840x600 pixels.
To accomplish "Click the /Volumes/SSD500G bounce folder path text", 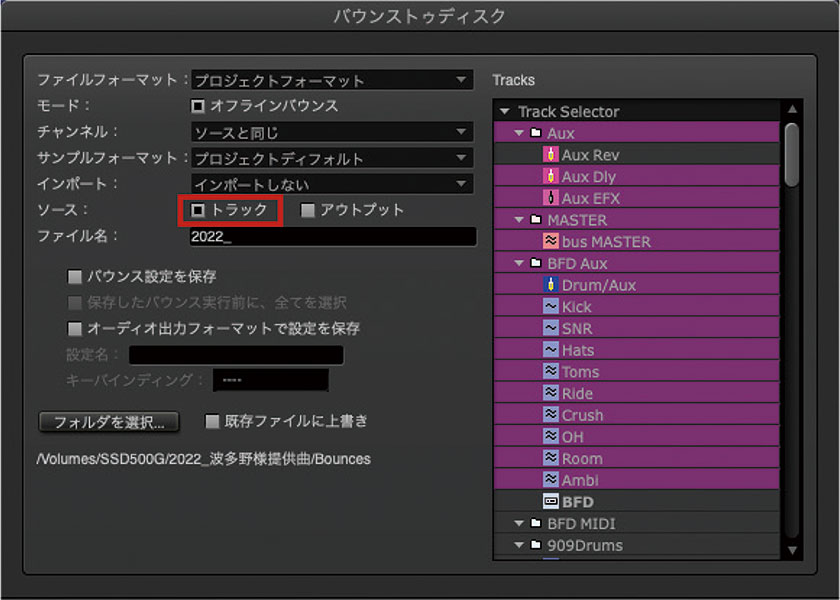I will point(204,459).
